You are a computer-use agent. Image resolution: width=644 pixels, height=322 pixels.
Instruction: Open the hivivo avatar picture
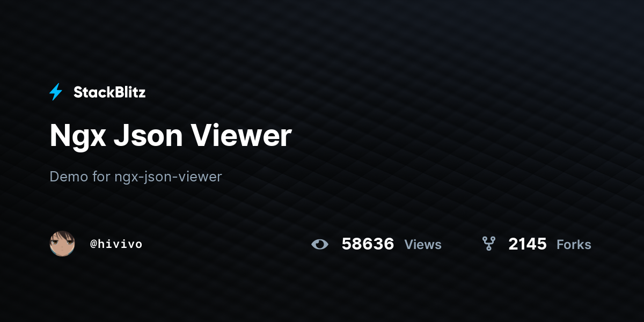tap(62, 244)
